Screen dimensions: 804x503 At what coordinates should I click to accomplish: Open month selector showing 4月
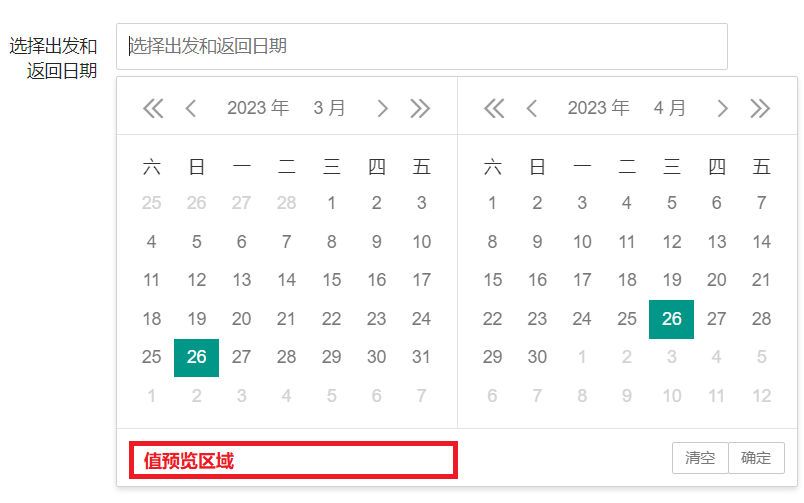point(670,108)
